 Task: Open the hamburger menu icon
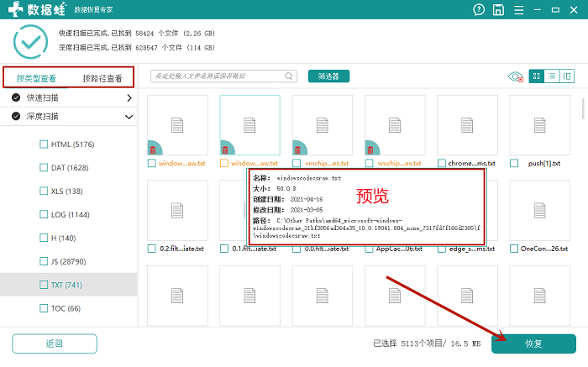click(x=518, y=10)
